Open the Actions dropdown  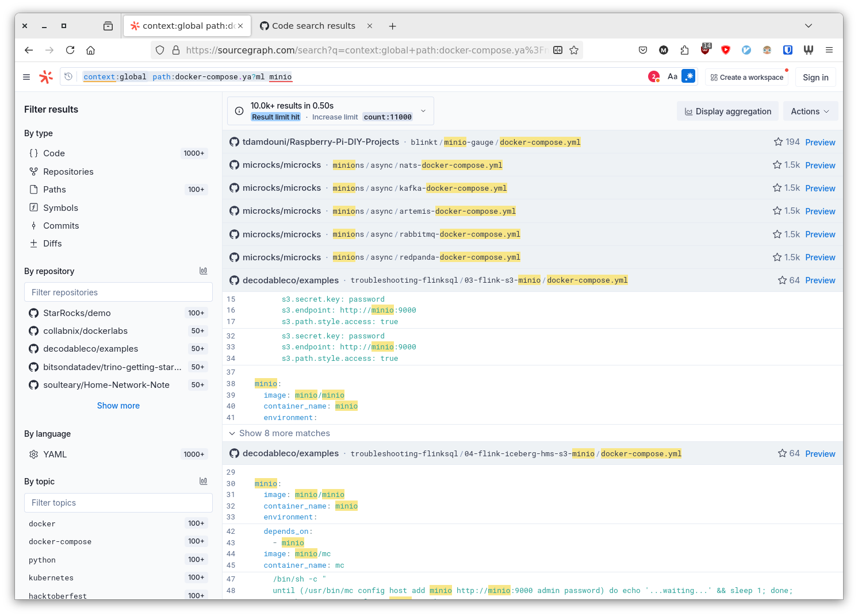[x=810, y=111]
